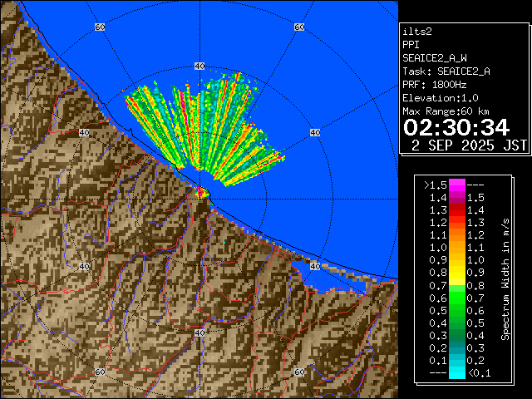Click the top-left '60' range ring label

[100, 27]
